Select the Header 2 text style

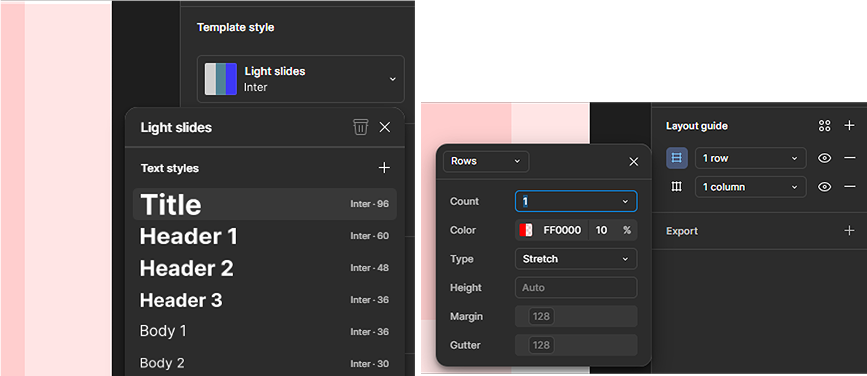265,268
